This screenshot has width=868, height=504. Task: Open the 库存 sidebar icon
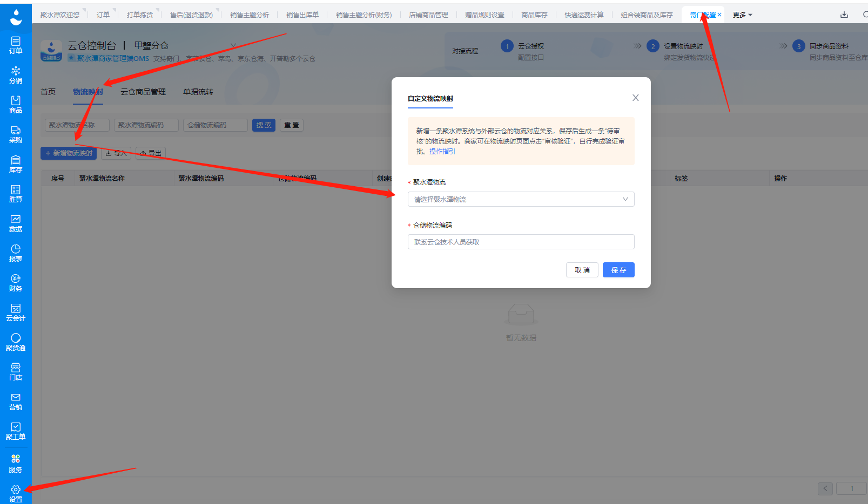point(16,164)
